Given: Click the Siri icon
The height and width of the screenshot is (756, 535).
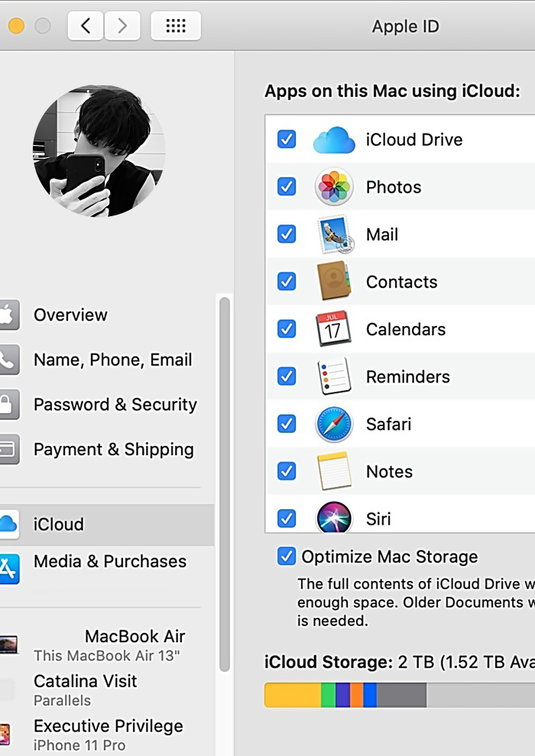Looking at the screenshot, I should [x=334, y=517].
